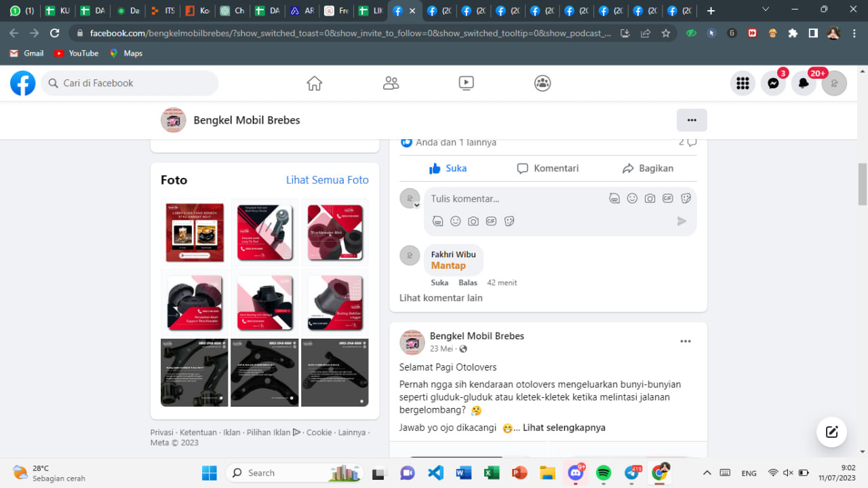Click the floating new message compose icon
Screen dimensions: 868x488
[832, 432]
